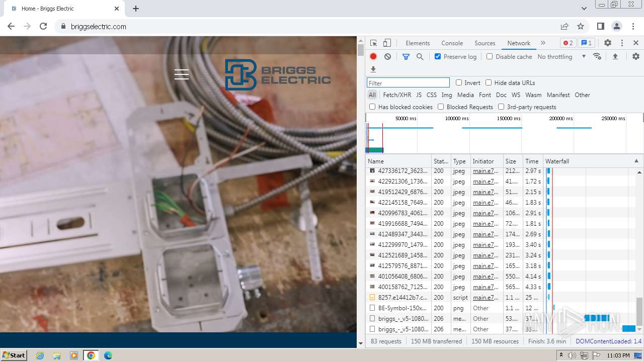The image size is (644, 362).
Task: Click the share page icon
Action: (x=565, y=26)
